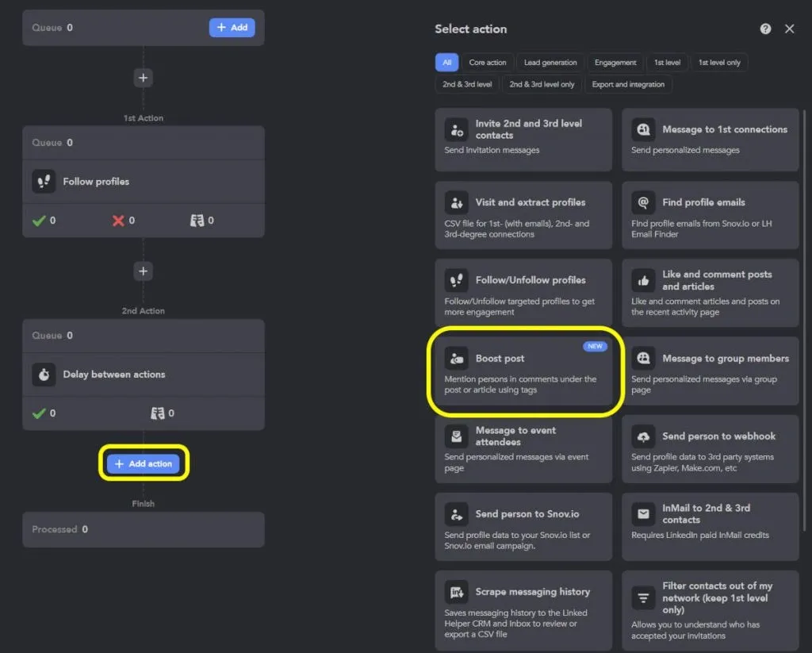Choose Filter contacts out of my network title
Image resolution: width=812 pixels, height=653 pixels.
click(x=717, y=598)
